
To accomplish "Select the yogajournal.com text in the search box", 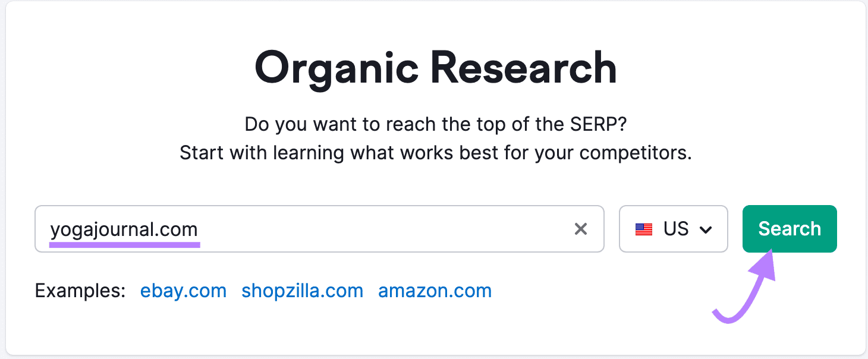I will point(124,229).
